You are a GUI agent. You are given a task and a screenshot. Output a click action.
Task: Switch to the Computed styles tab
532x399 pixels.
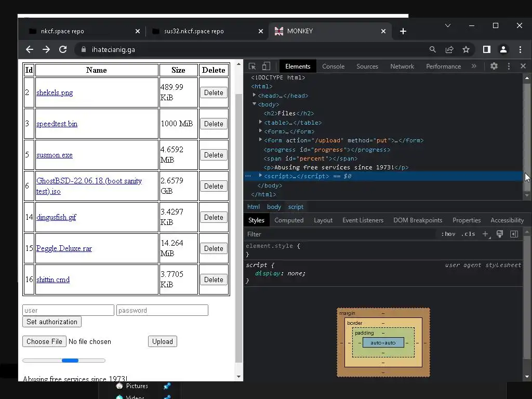pyautogui.click(x=289, y=220)
